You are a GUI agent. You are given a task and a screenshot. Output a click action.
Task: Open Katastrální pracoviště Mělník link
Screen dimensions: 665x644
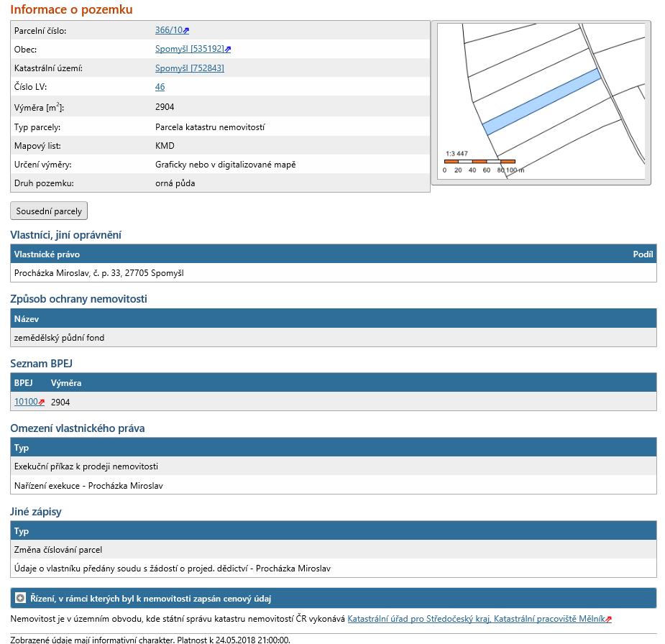(x=480, y=619)
